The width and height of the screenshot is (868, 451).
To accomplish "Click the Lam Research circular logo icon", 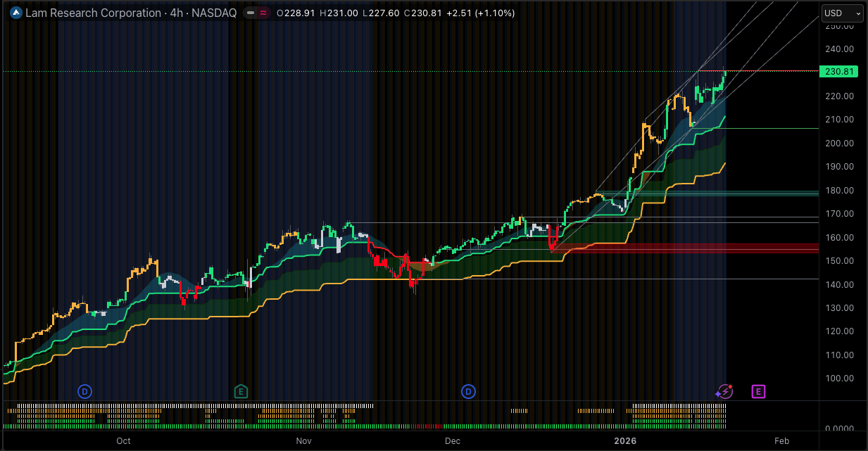I will [x=15, y=13].
